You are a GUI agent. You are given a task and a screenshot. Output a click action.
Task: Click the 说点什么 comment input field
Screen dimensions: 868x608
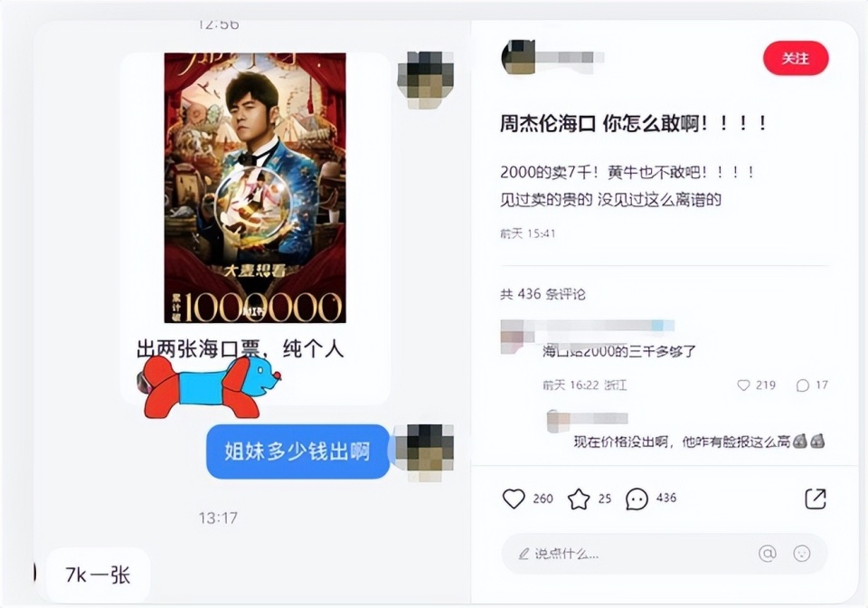pos(665,553)
